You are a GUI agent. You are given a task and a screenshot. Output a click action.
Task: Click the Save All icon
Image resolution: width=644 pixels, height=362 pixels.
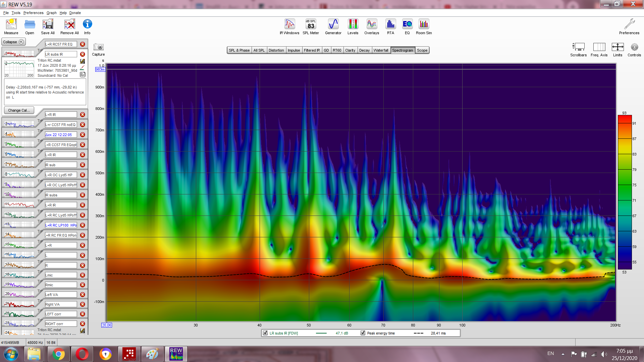[x=48, y=24]
